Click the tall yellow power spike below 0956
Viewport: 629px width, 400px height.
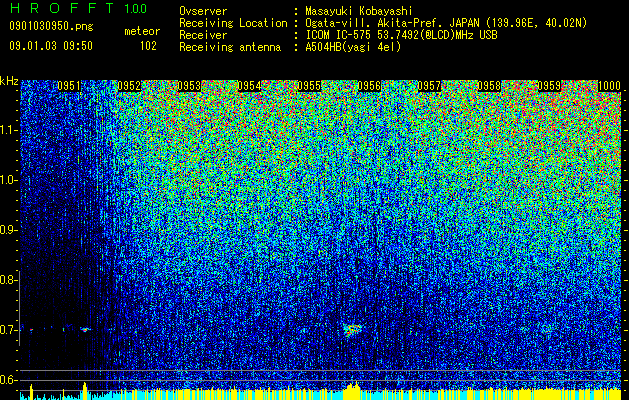(352, 391)
